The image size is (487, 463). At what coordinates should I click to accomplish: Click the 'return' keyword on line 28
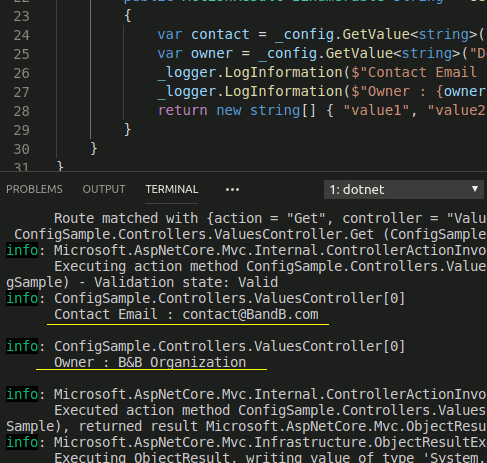(183, 110)
